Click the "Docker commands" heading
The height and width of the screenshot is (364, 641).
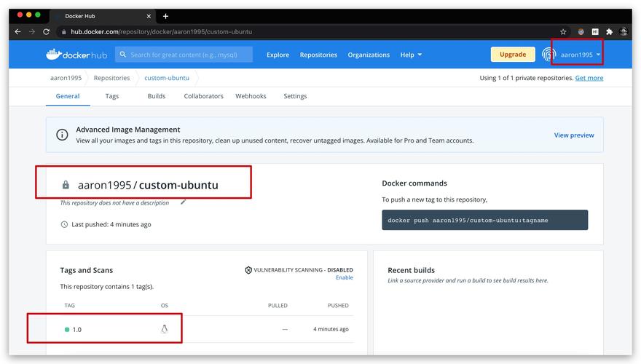tap(414, 183)
